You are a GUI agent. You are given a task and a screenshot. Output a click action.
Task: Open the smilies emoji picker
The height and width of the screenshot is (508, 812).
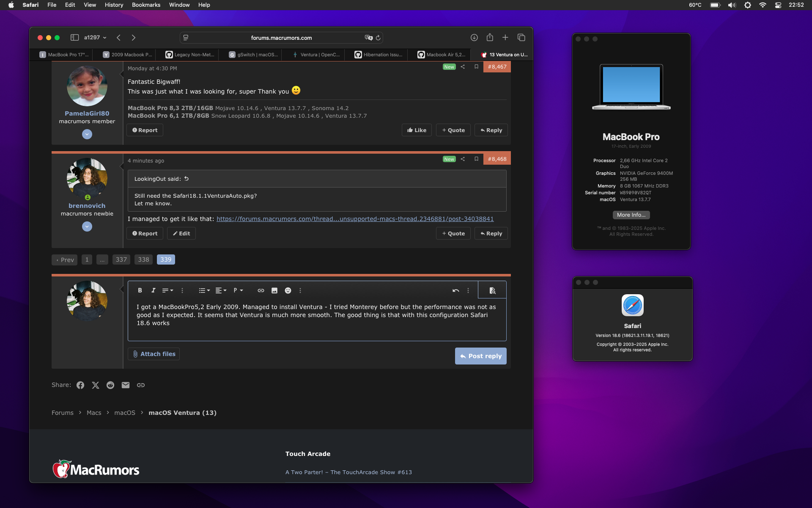point(288,290)
